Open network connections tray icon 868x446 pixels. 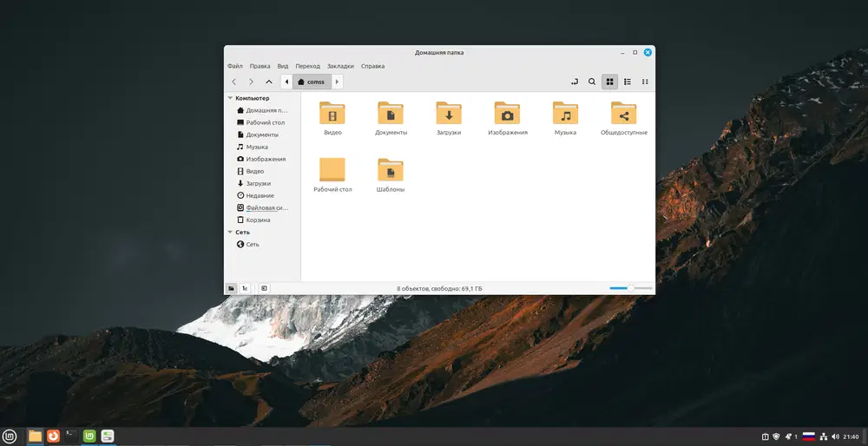click(x=824, y=436)
